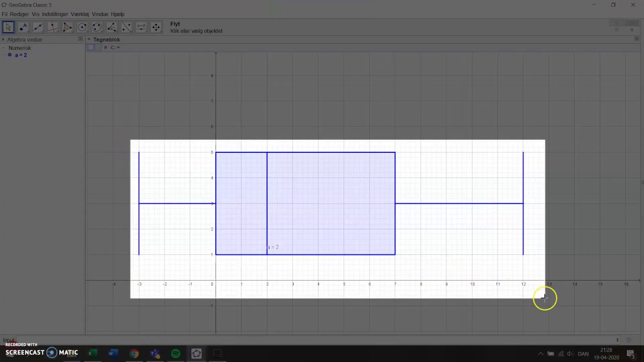Close the Algebra vindue panel
This screenshot has width=644, height=362.
click(x=80, y=39)
